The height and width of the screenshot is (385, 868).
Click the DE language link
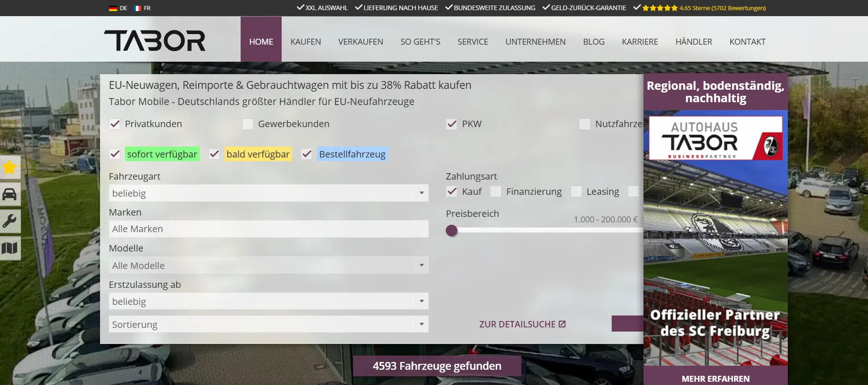[x=124, y=8]
